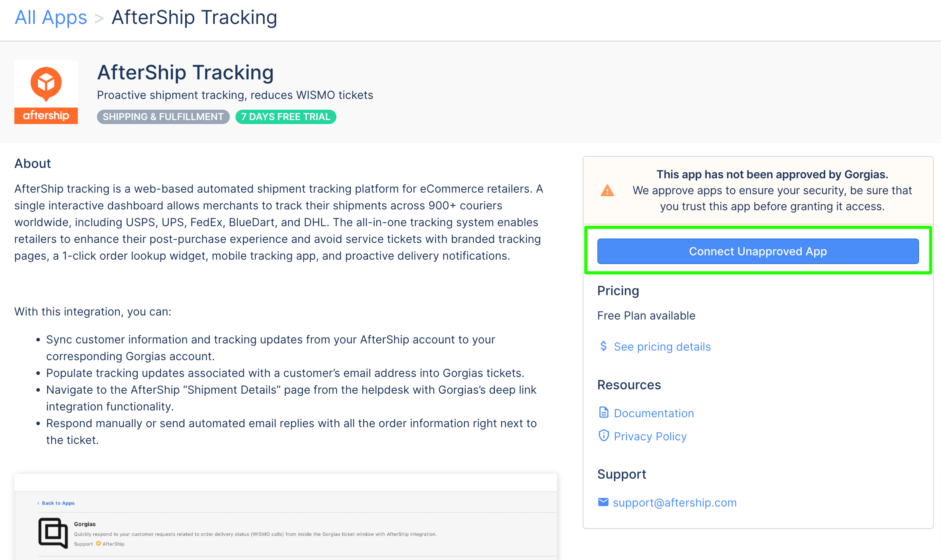941x560 pixels.
Task: Click the support email envelope icon
Action: tap(603, 502)
